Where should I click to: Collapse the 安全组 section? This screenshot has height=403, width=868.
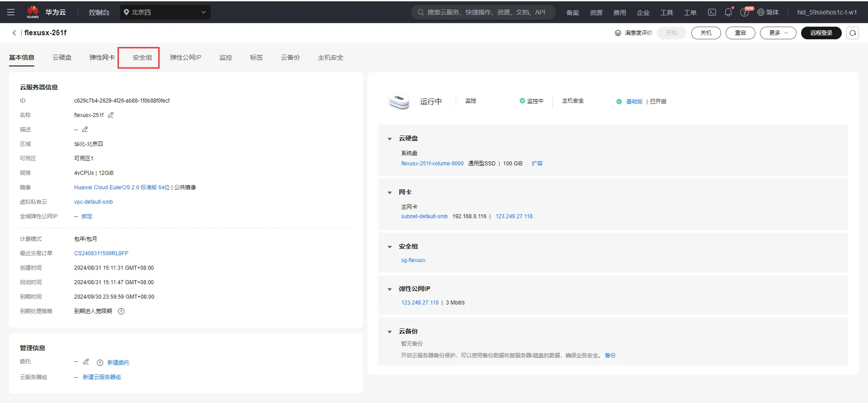click(x=390, y=247)
